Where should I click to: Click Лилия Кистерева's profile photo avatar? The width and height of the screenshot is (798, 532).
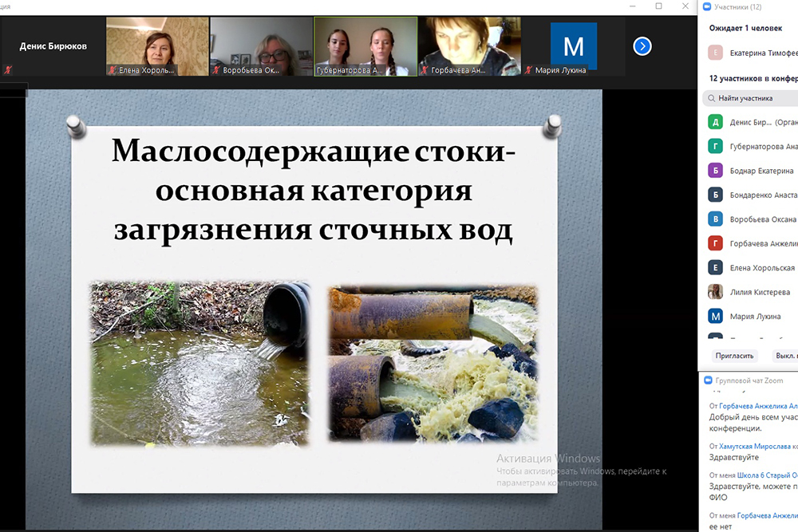(716, 292)
